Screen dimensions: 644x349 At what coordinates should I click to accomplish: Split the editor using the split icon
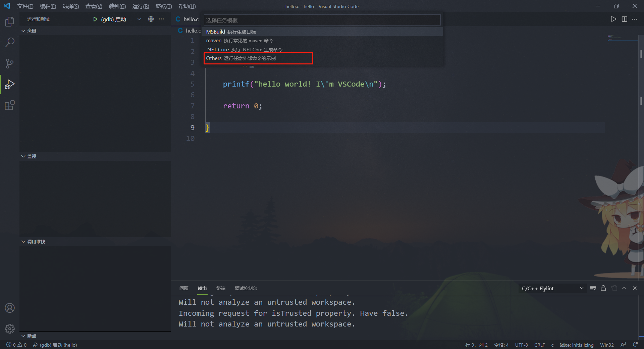(624, 19)
